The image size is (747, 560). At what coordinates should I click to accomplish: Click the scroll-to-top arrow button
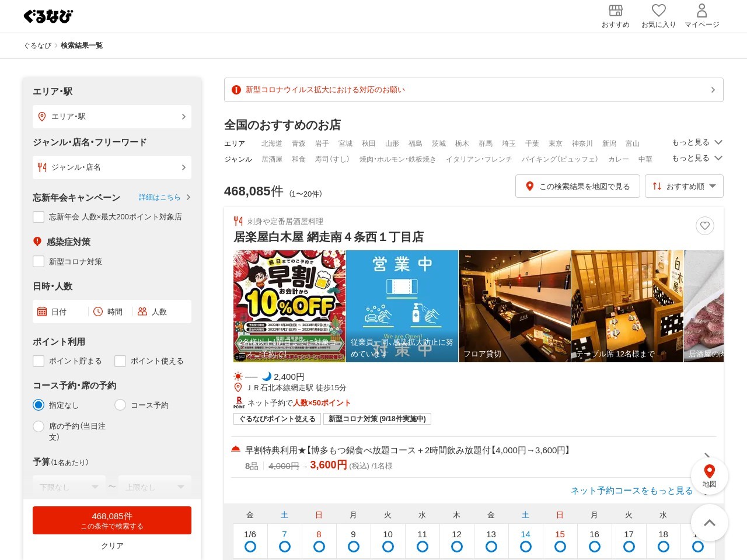coord(710,523)
